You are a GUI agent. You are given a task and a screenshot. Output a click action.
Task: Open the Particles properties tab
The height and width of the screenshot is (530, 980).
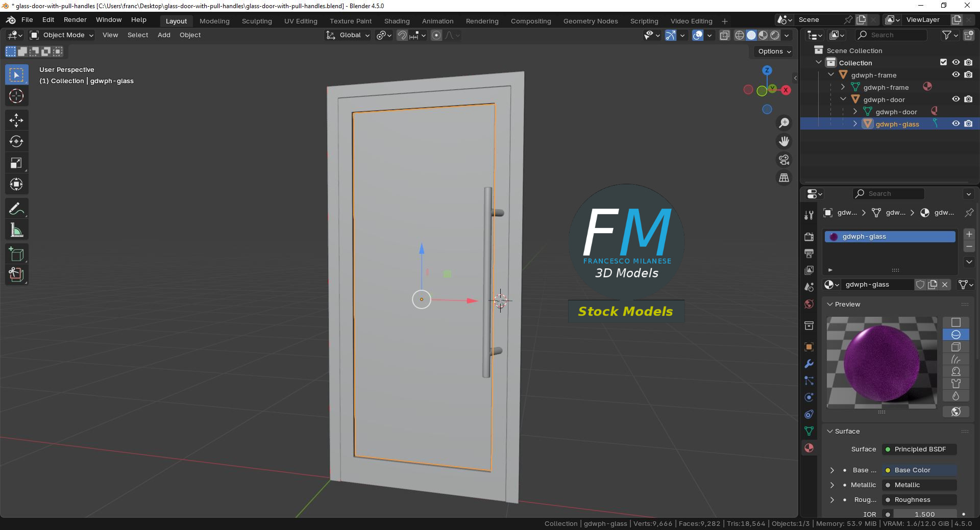point(809,381)
